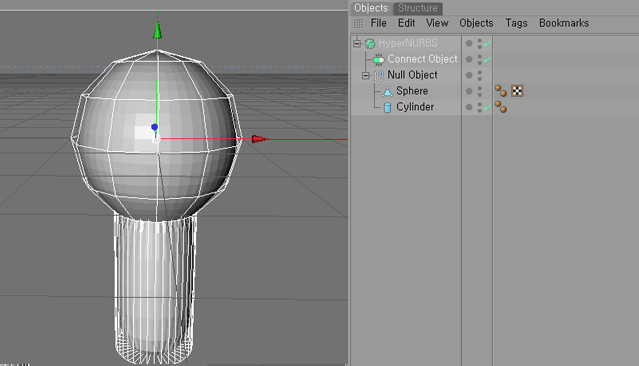The width and height of the screenshot is (639, 366).
Task: Open the Tags menu
Action: (x=516, y=23)
